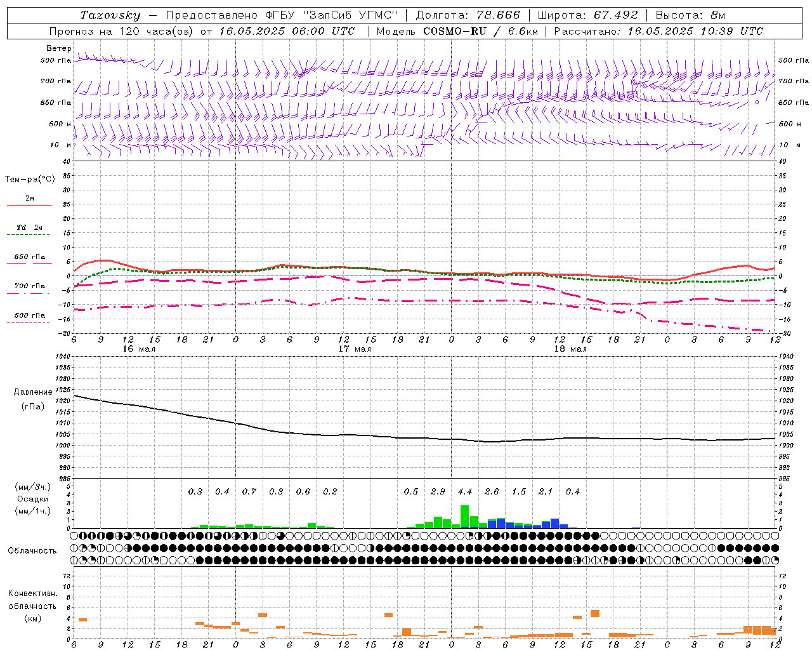The image size is (812, 650).
Task: Click the "Тем-ра(°C)" temperature panel label
Action: 30,180
